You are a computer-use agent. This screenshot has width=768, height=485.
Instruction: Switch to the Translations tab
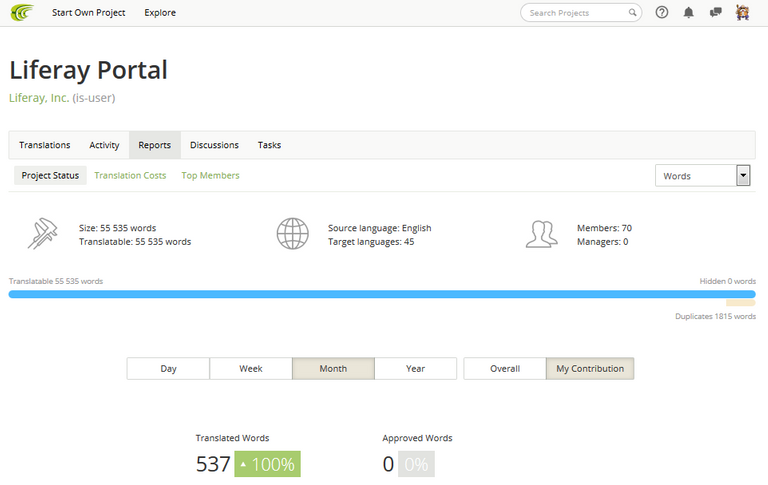tap(45, 145)
